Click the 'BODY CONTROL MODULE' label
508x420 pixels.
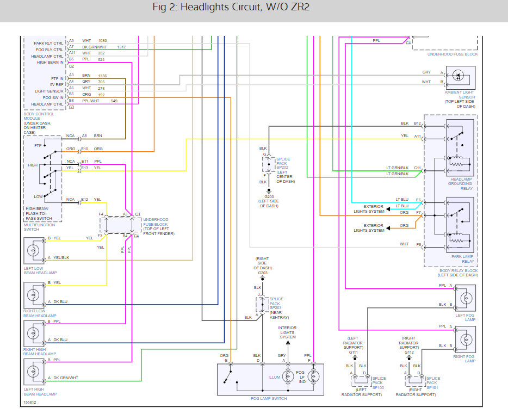(x=39, y=116)
